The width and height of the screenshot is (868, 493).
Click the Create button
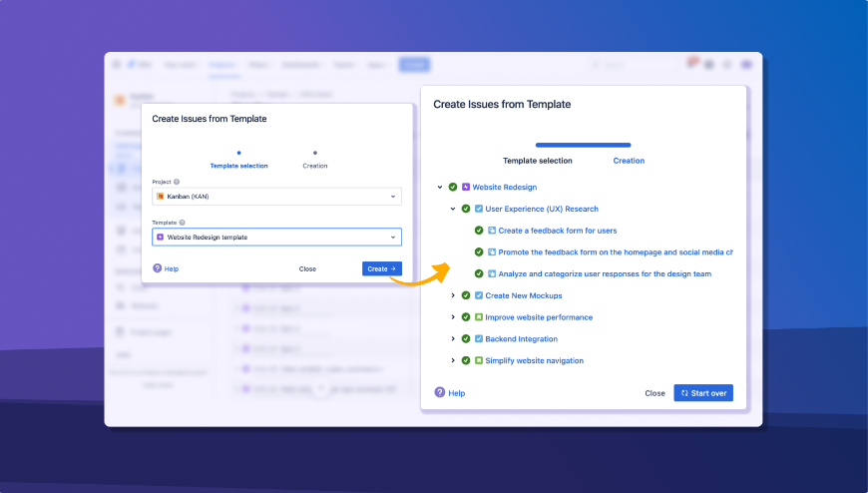click(x=381, y=268)
